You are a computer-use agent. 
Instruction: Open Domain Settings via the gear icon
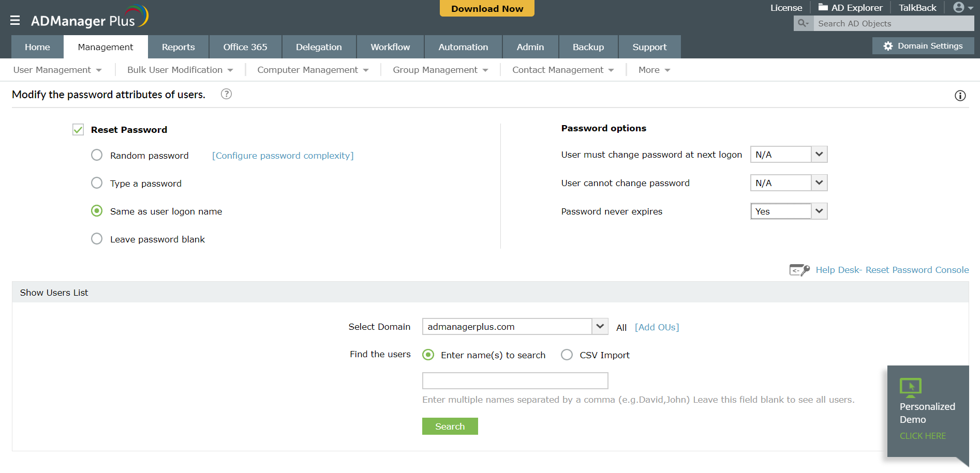point(888,45)
